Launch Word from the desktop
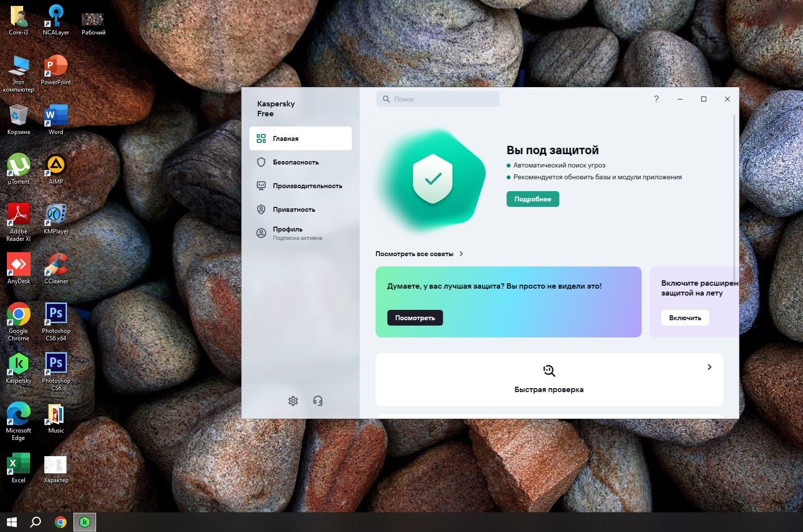The image size is (803, 532). click(56, 120)
